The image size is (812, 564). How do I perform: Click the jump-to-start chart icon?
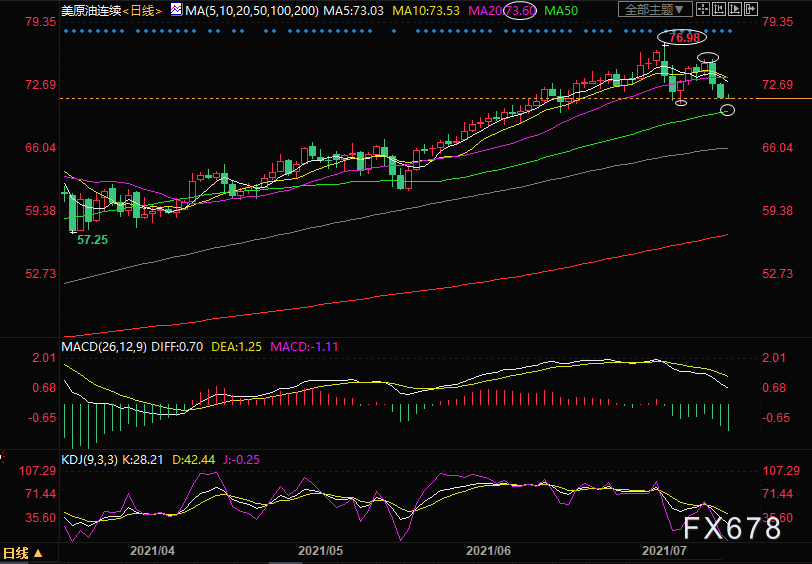[719, 9]
